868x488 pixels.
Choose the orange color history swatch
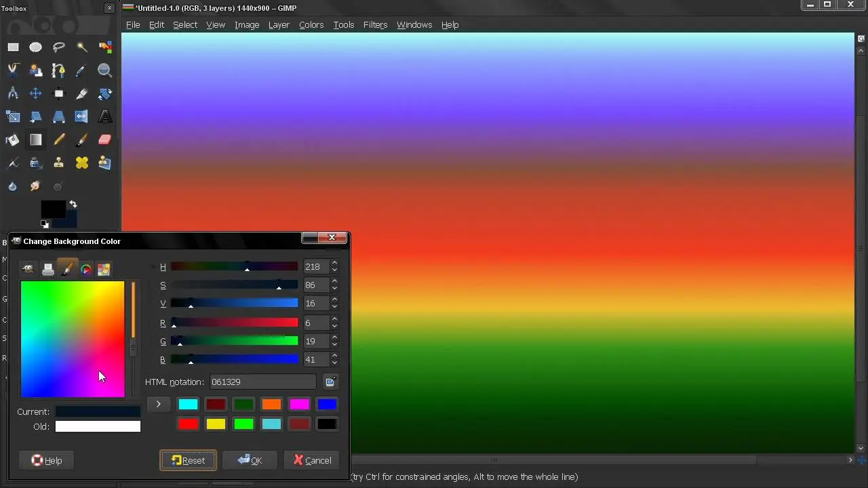coord(271,405)
